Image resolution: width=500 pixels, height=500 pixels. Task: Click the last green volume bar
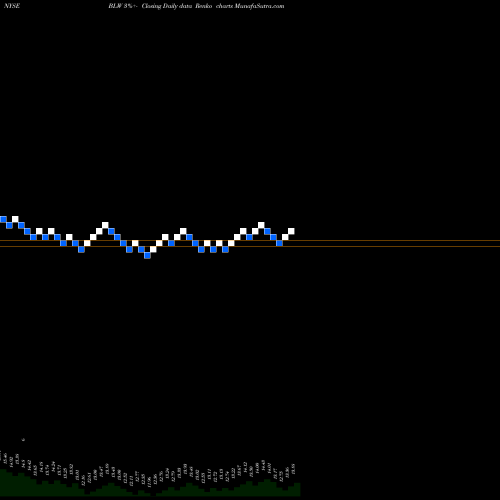(297, 489)
